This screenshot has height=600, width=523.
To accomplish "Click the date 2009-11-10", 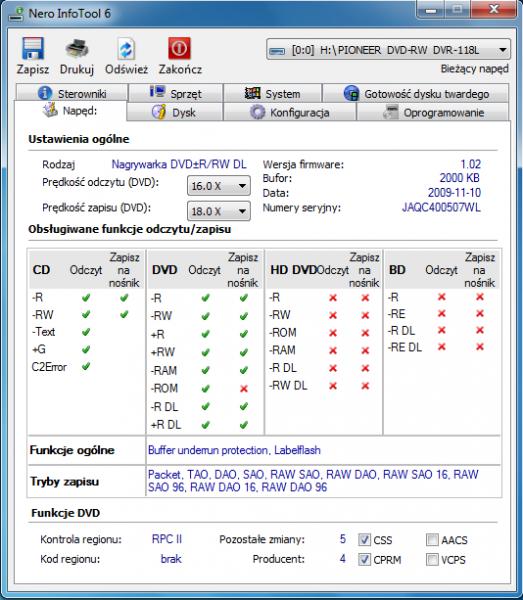I will (454, 192).
